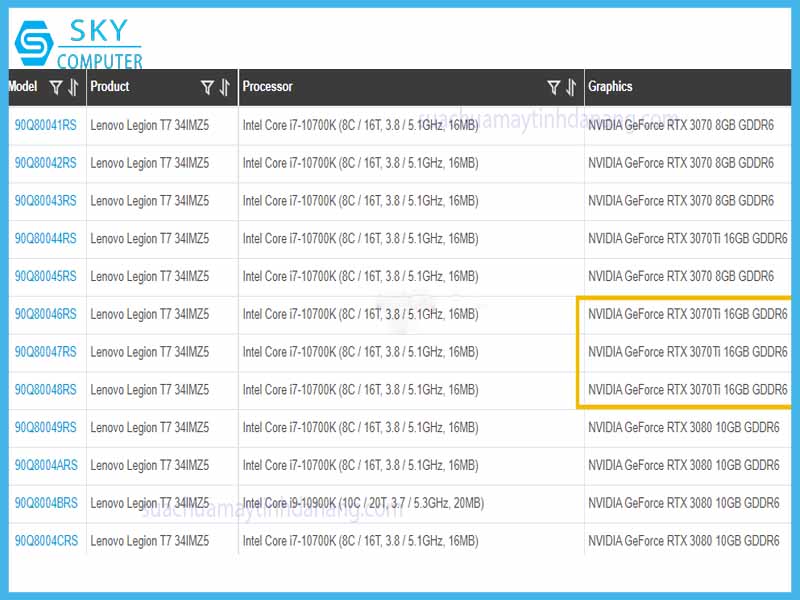Select the Intel Core i9-10900K processor cell
This screenshot has width=800, height=600.
[x=363, y=503]
